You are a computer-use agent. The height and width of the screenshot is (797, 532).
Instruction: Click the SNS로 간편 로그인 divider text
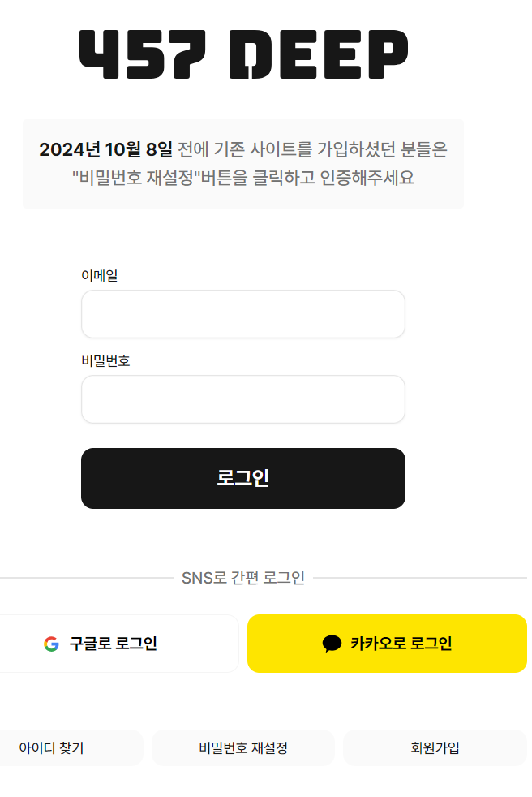[x=242, y=578]
